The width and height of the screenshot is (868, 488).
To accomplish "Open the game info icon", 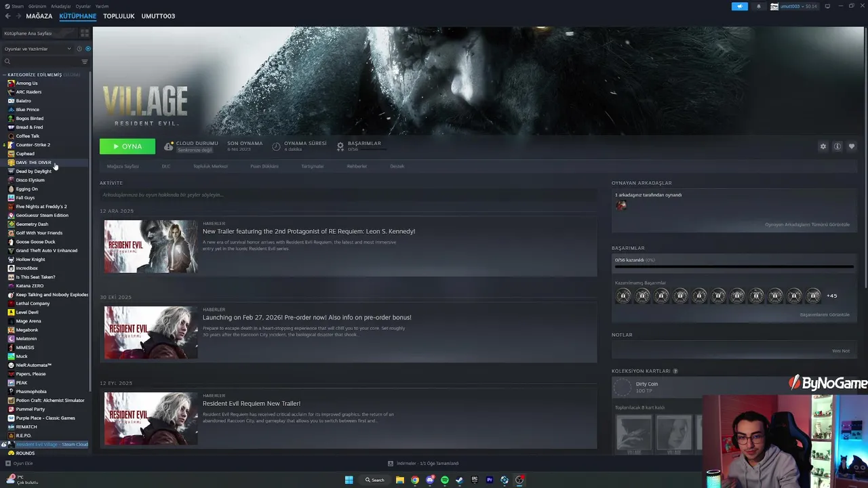I will tap(837, 146).
